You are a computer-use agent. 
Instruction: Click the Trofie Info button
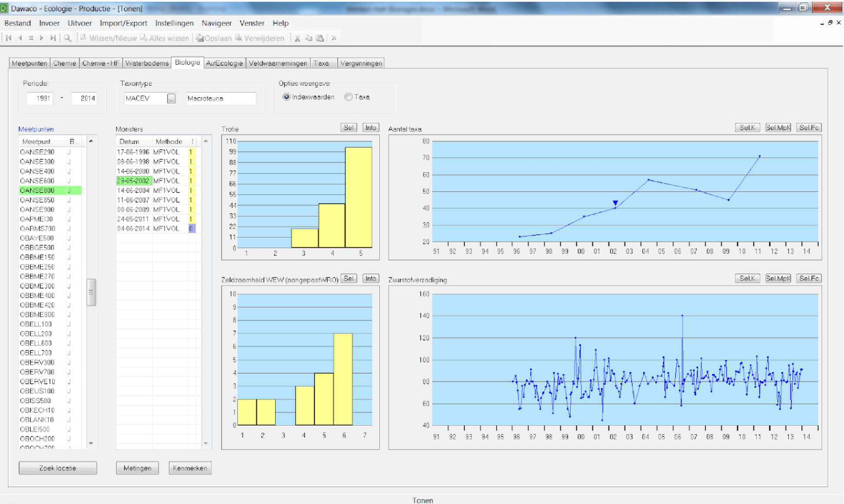[x=371, y=128]
